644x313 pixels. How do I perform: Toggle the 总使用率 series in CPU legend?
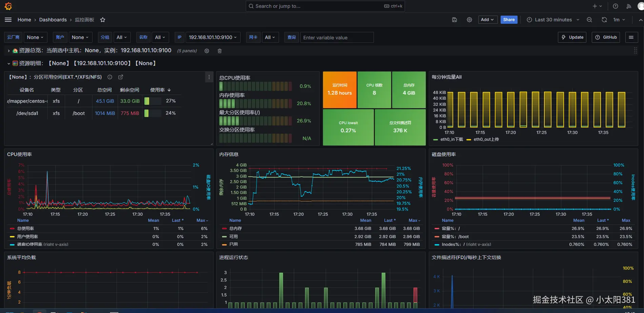(25, 229)
